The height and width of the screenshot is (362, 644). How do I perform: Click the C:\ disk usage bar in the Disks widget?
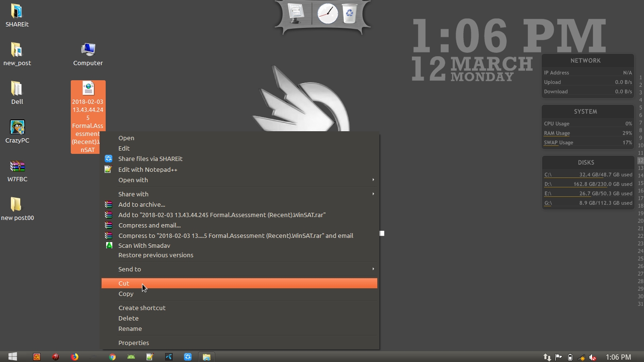coord(588,175)
